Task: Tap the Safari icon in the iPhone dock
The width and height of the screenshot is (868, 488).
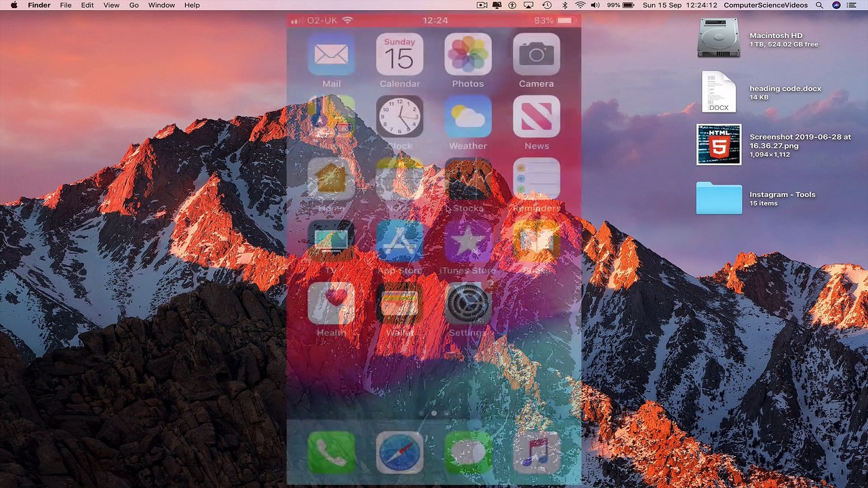Action: 399,452
